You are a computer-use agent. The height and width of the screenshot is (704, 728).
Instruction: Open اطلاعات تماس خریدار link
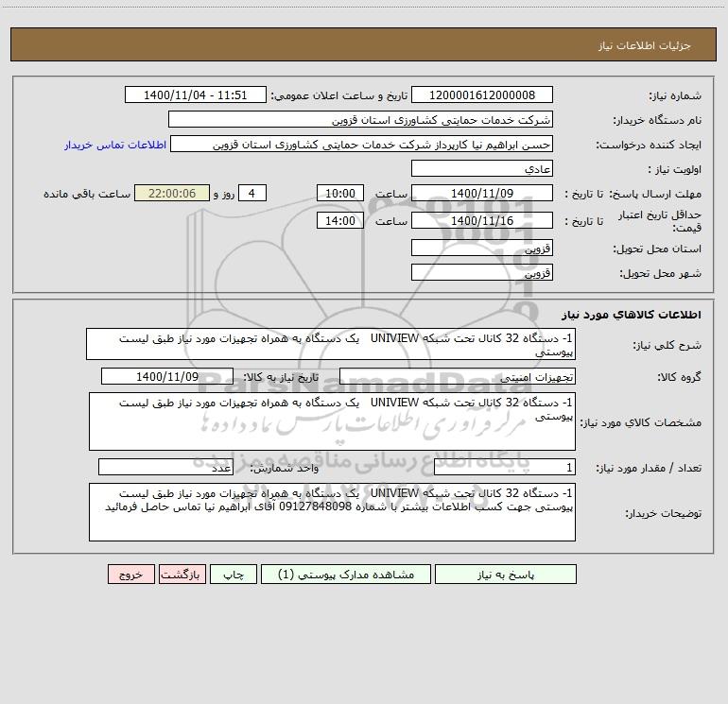(115, 145)
